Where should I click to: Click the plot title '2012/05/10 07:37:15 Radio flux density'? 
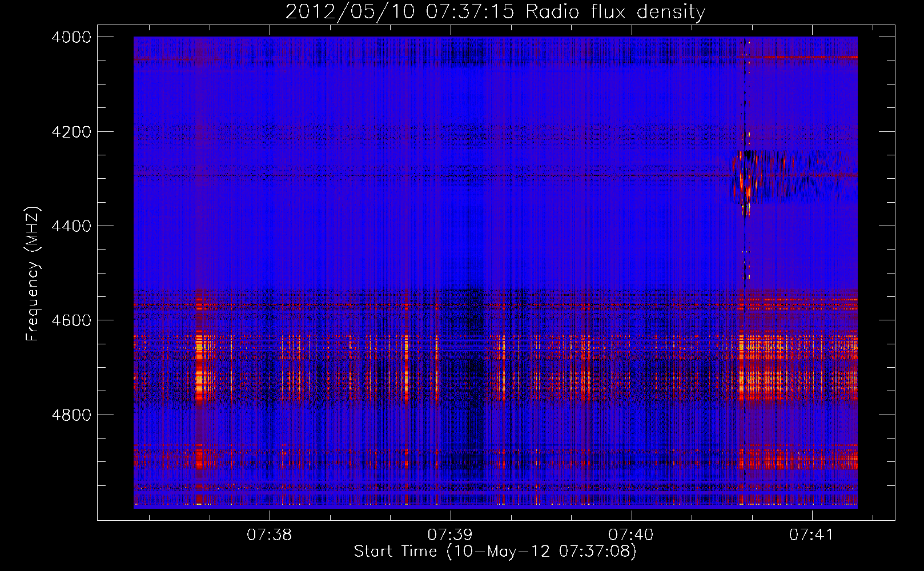(495, 11)
